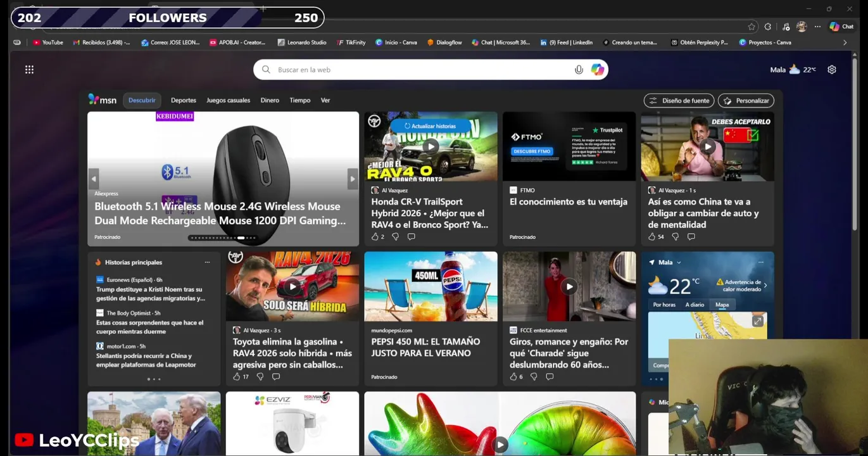Click Actualizar historias button

[431, 126]
